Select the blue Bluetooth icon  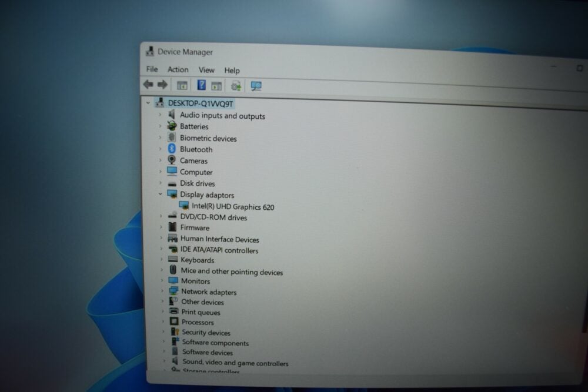(172, 149)
